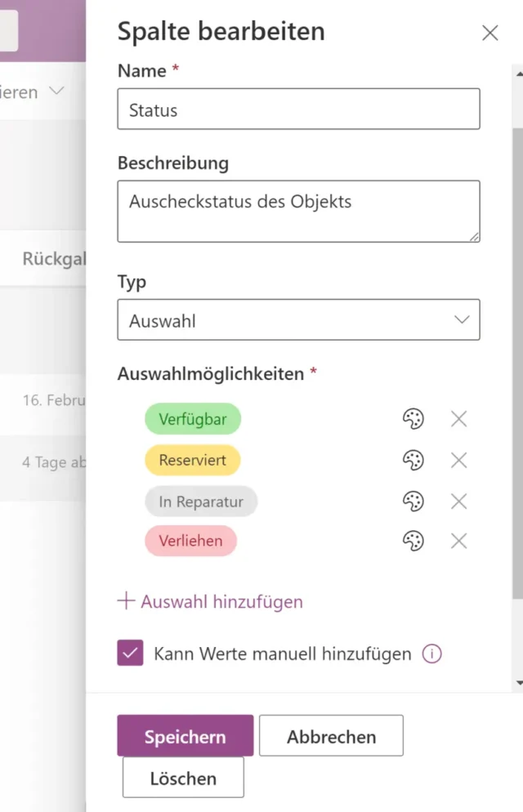The width and height of the screenshot is (523, 812).
Task: Remove the Verfügbar choice
Action: 459,419
